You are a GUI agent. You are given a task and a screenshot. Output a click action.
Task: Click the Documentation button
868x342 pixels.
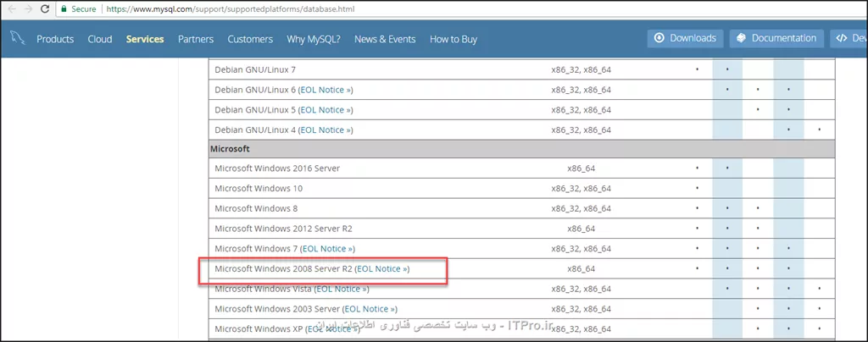click(776, 38)
